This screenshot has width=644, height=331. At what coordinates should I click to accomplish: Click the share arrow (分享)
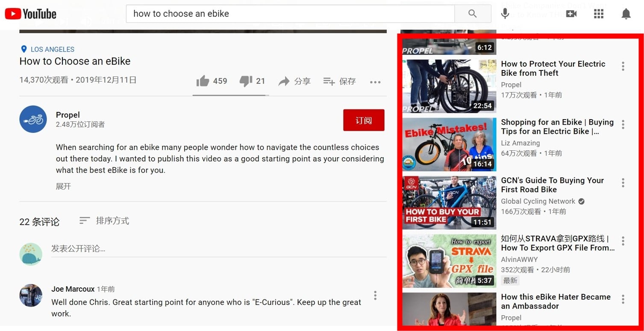(x=294, y=81)
